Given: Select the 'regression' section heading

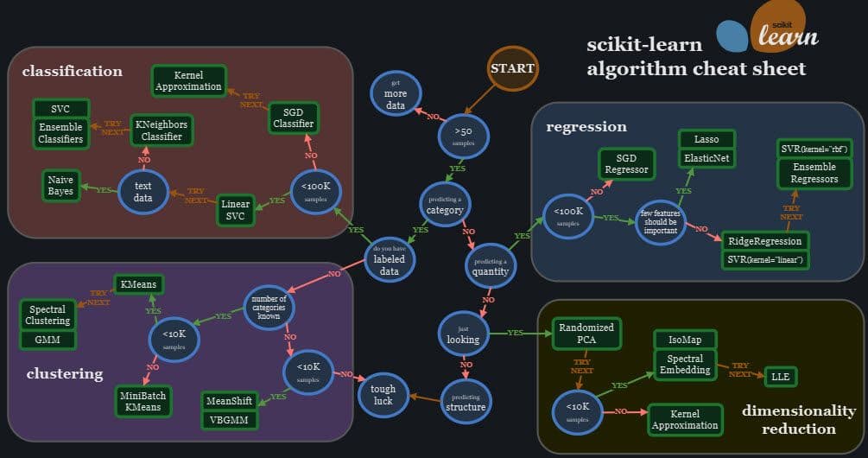Looking at the screenshot, I should click(x=586, y=127).
